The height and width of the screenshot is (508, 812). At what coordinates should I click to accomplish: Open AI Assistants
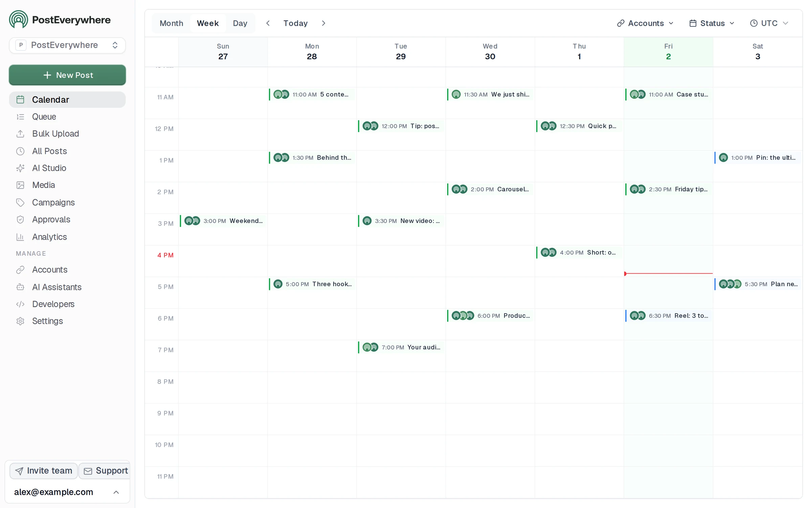(x=67, y=287)
